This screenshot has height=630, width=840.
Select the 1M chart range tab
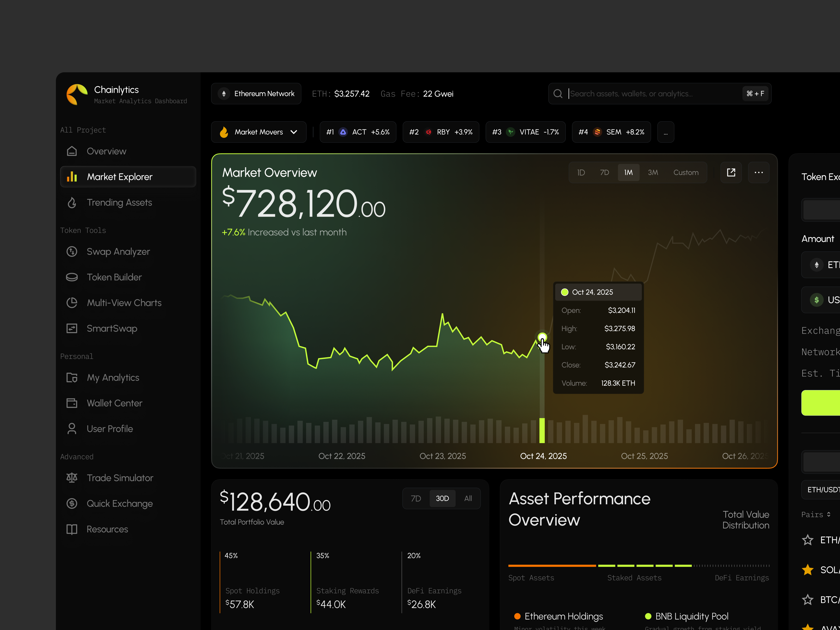[x=628, y=172]
